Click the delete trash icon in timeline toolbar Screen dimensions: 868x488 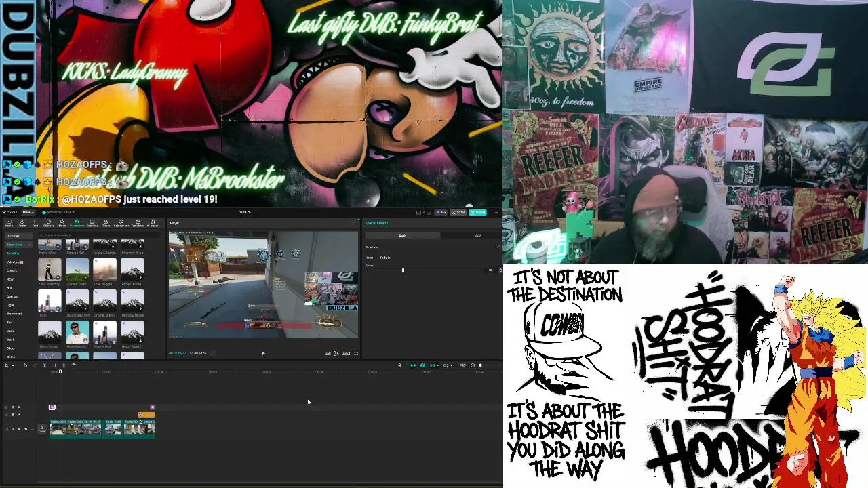point(74,365)
